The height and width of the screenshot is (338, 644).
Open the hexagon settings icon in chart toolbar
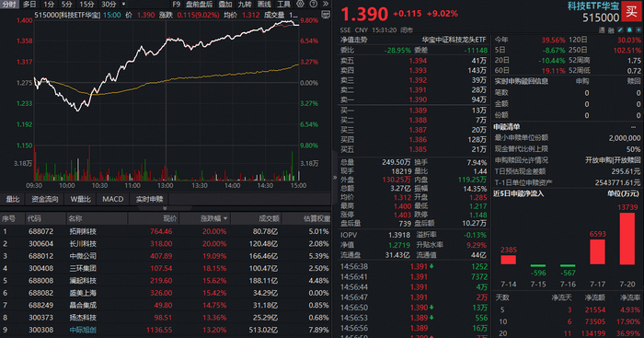tap(300, 4)
